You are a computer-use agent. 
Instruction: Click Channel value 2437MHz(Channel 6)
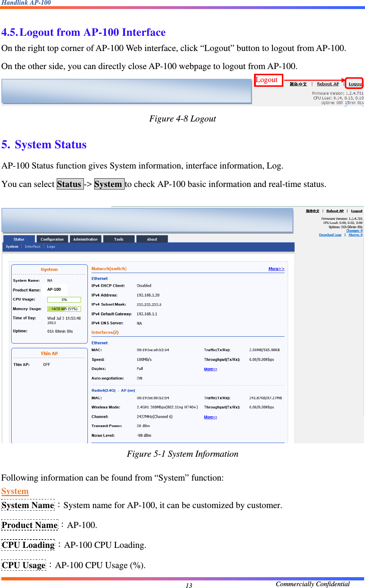point(155,417)
